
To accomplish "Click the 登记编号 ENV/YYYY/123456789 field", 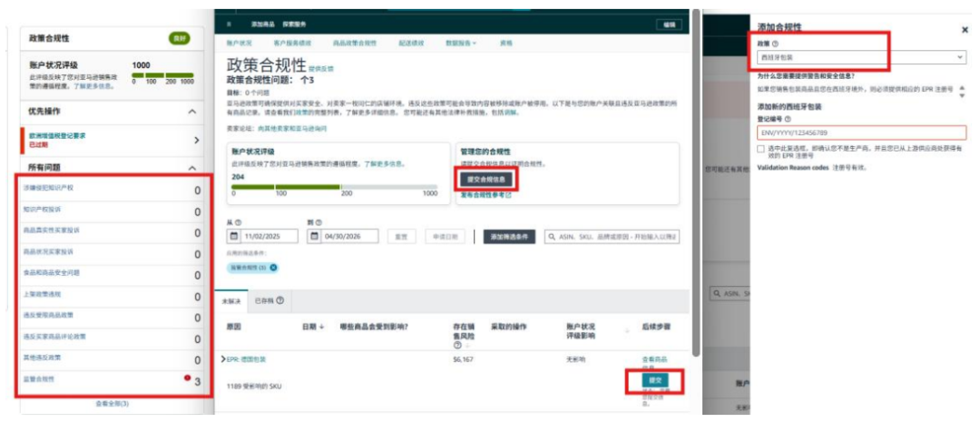I will [x=861, y=132].
